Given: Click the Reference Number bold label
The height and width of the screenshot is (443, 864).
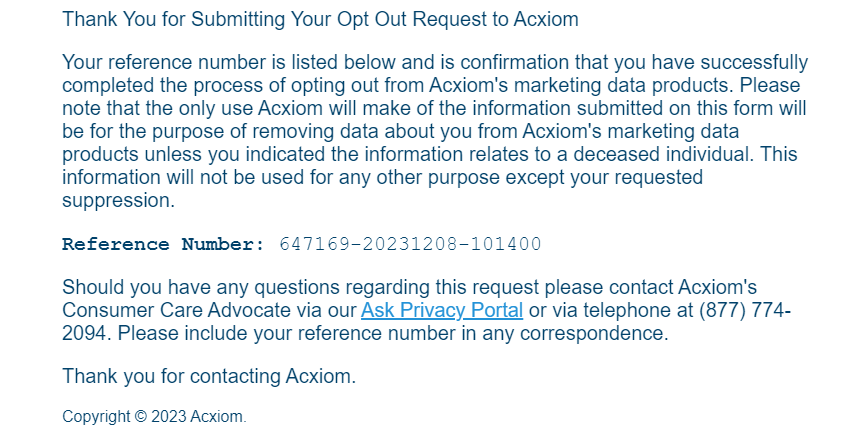Looking at the screenshot, I should tap(164, 244).
